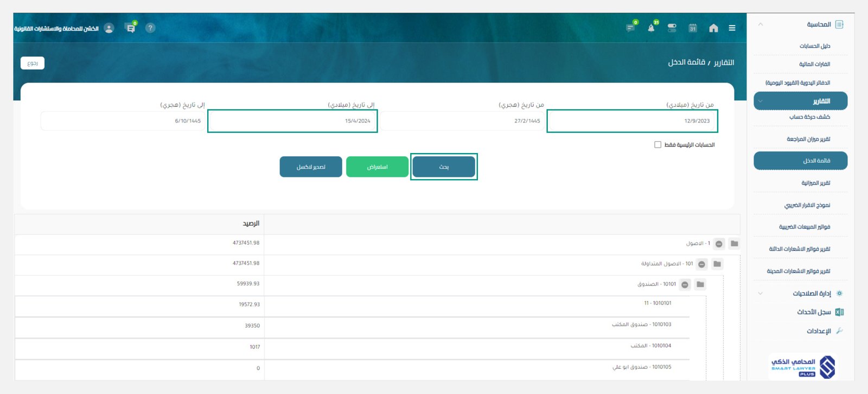The height and width of the screenshot is (394, 868).
Task: Select كشف حركة حساب report
Action: [x=809, y=117]
